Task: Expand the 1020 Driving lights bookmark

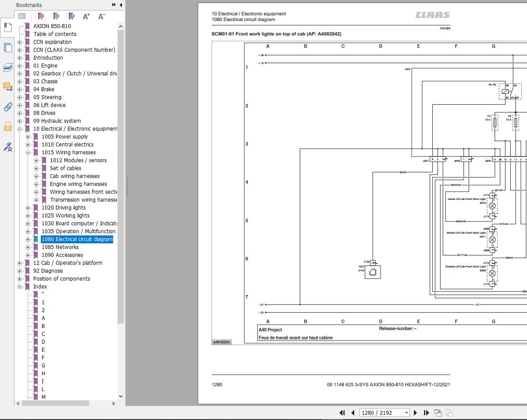Action: pyautogui.click(x=28, y=208)
